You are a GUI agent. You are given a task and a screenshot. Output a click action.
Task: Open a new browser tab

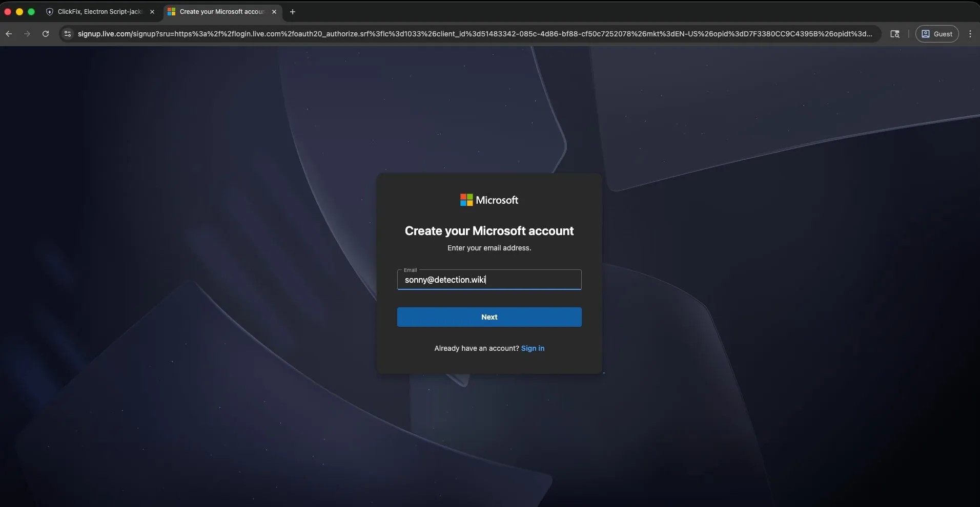[293, 12]
